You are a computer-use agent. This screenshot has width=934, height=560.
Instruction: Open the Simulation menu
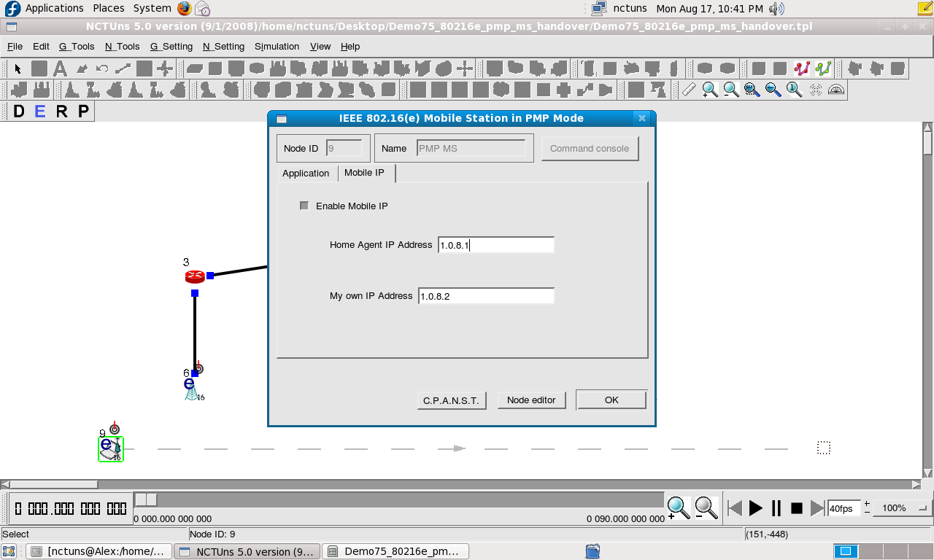(x=277, y=46)
